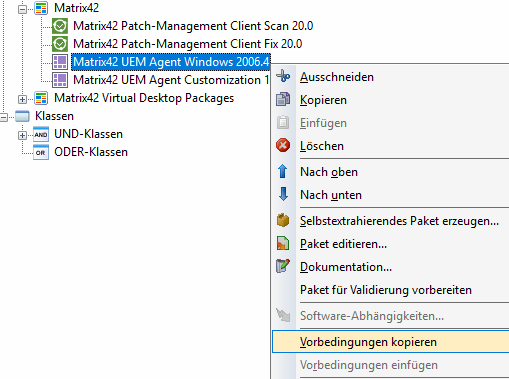
Task: Click the blue down arrow icon
Action: point(283,194)
